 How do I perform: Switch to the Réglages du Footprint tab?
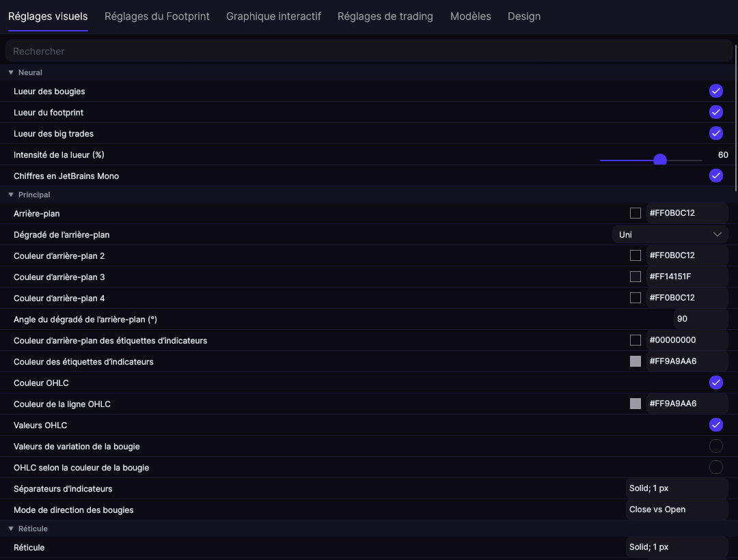click(x=156, y=16)
